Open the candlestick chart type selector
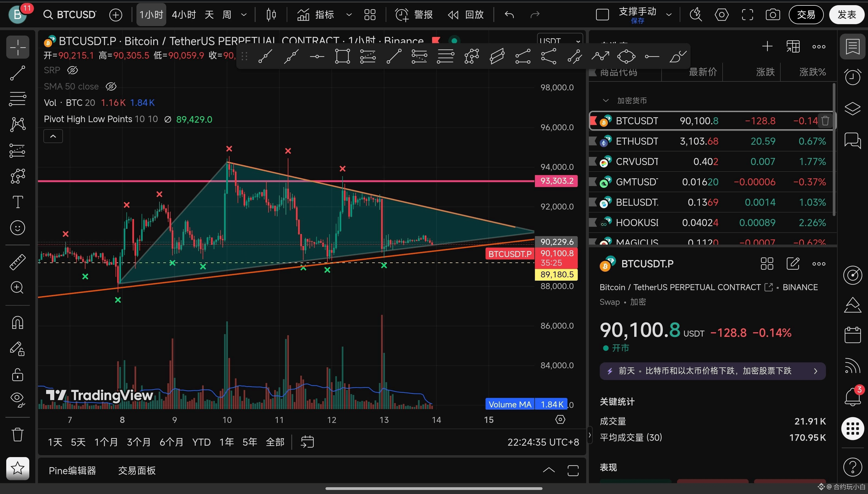Viewport: 868px width, 494px height. click(271, 15)
